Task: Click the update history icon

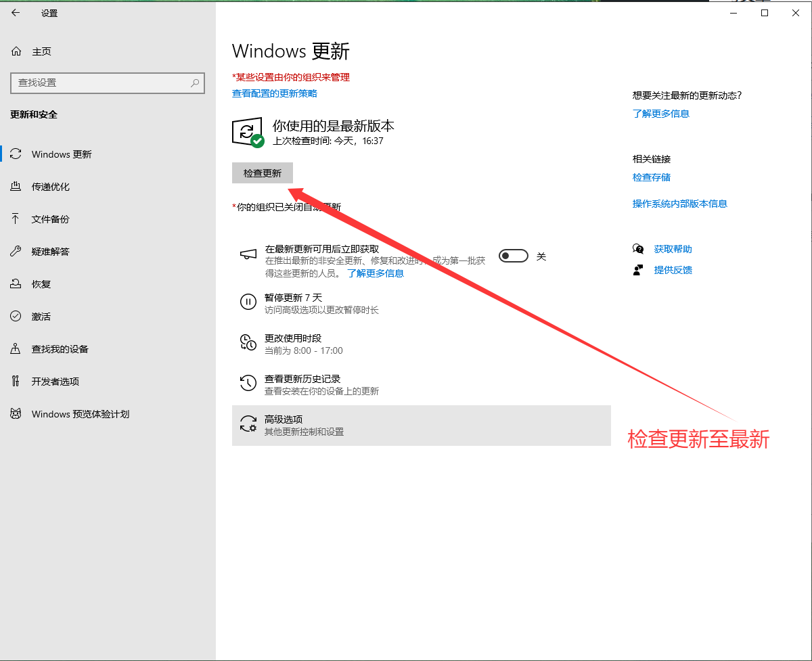Action: click(x=248, y=384)
